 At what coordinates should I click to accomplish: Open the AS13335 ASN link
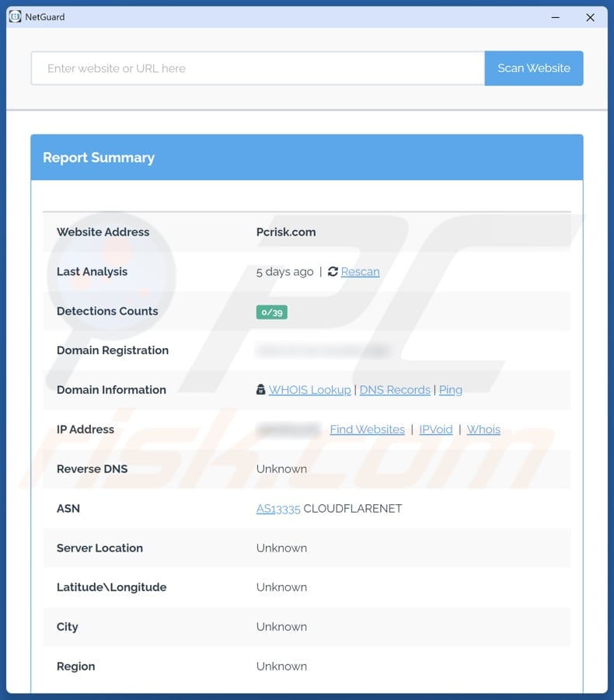[278, 509]
